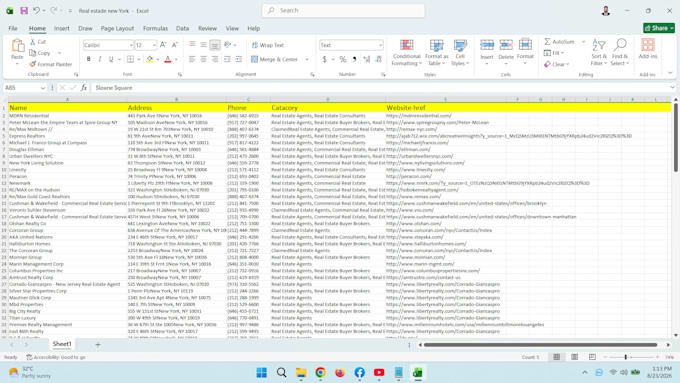The height and width of the screenshot is (383, 680).
Task: Click Insert Function fx icon
Action: (x=84, y=88)
